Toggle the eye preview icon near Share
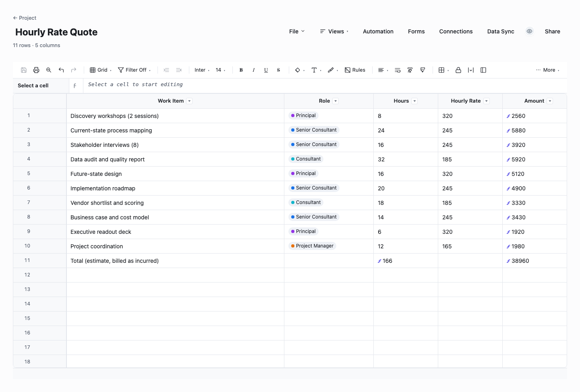The height and width of the screenshot is (392, 580). point(530,31)
